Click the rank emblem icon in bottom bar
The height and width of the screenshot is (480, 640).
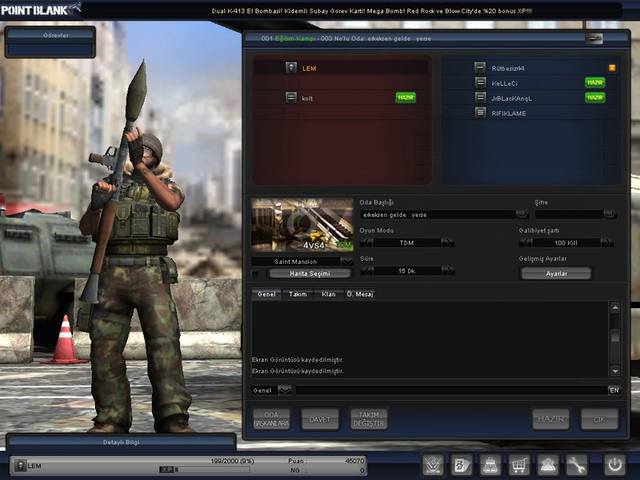click(x=433, y=465)
